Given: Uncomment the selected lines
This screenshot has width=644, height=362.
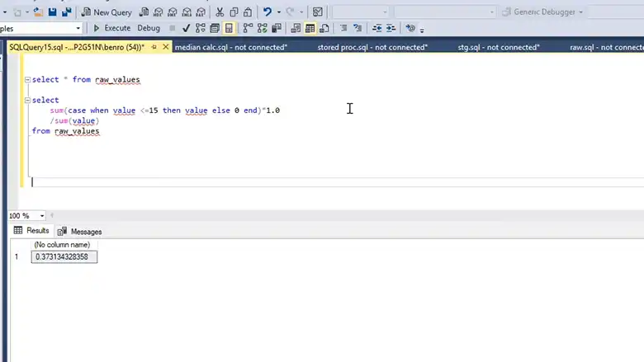Looking at the screenshot, I should [358, 28].
